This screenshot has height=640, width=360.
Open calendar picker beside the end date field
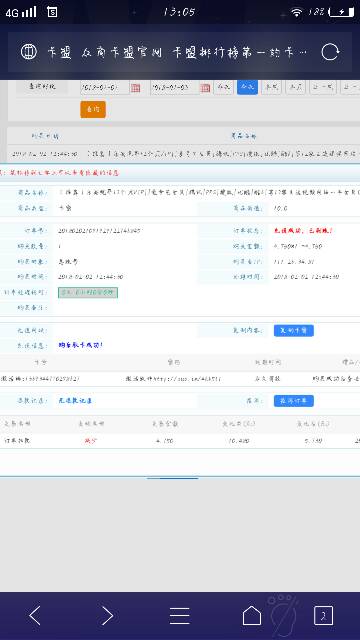click(205, 88)
